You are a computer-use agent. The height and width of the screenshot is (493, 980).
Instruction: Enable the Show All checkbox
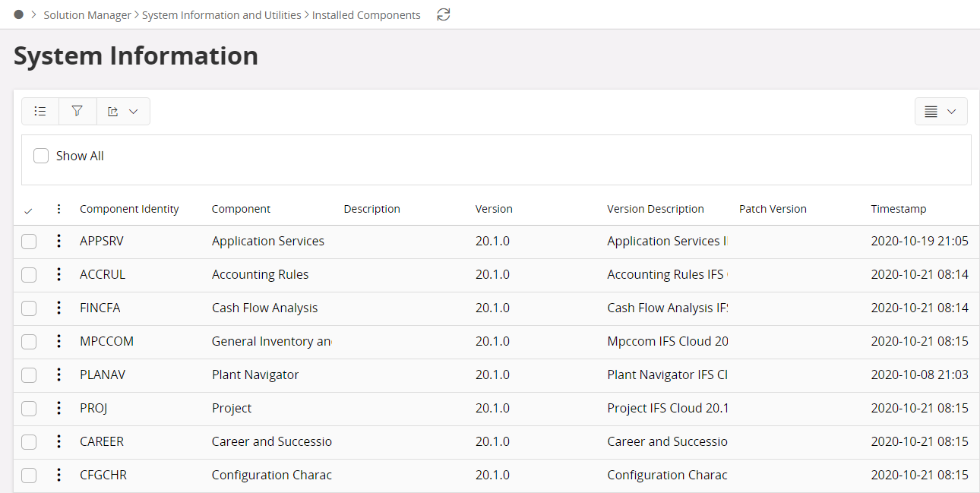[x=41, y=156]
